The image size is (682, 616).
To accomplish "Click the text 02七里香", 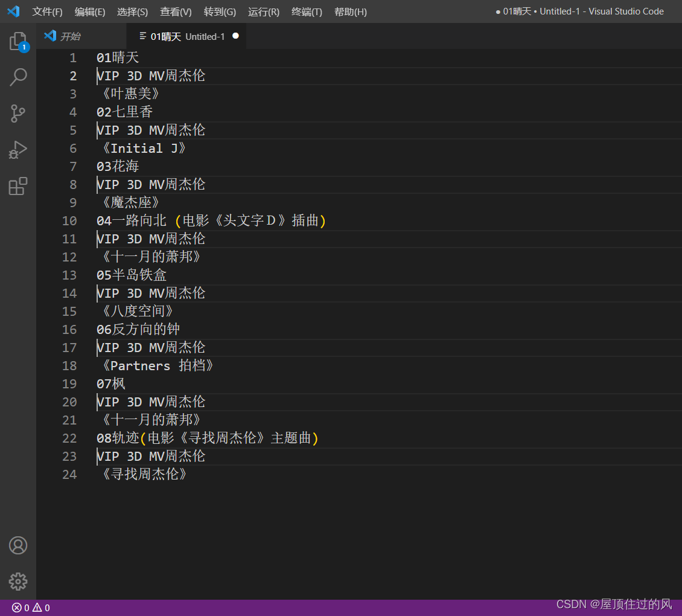I will coord(125,112).
